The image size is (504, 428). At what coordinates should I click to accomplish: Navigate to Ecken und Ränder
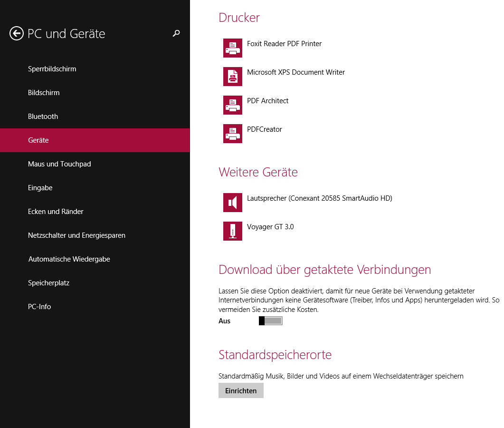pyautogui.click(x=56, y=212)
